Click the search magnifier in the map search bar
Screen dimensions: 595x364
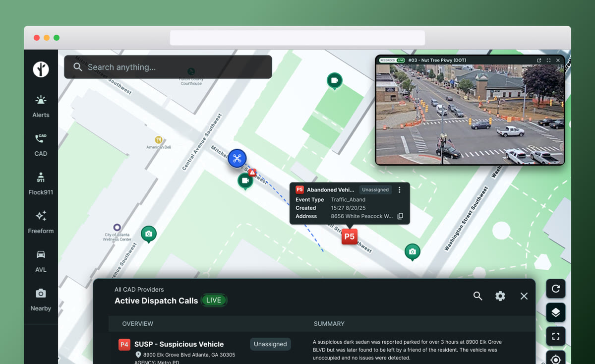pos(77,67)
